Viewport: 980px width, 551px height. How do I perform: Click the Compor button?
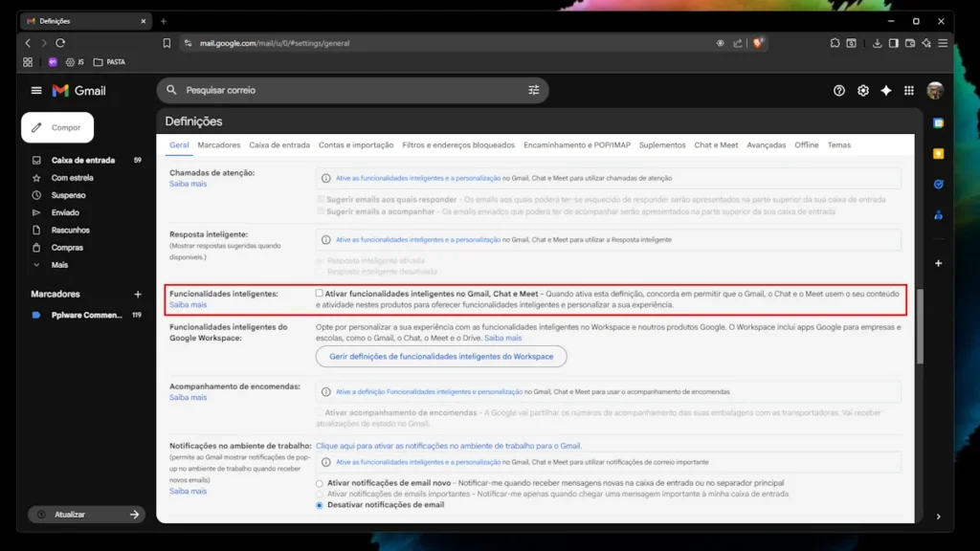tap(57, 127)
